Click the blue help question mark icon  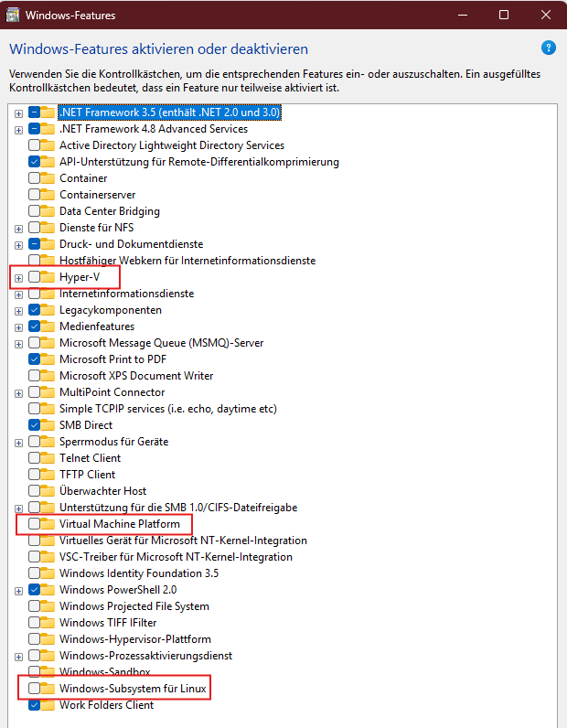point(549,48)
